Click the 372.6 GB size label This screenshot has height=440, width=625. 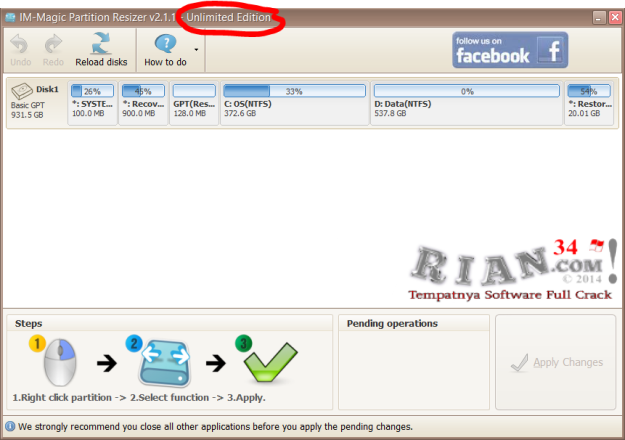pos(240,114)
